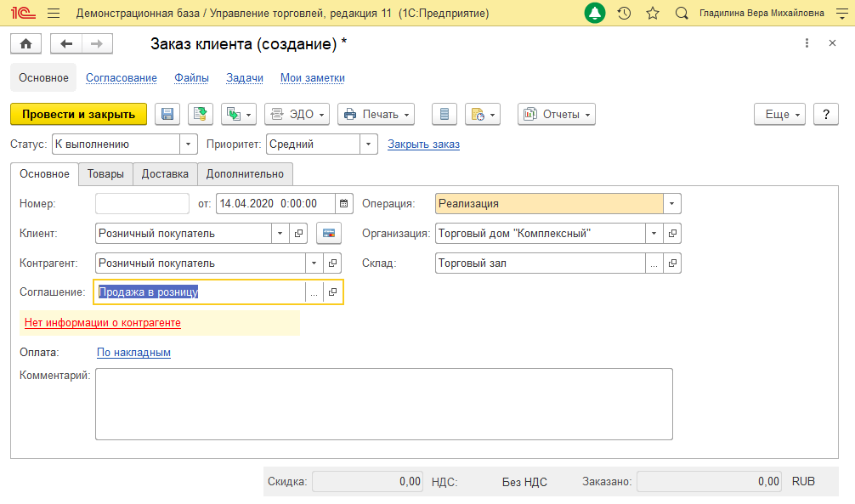Click the 1C logo icon
855x504 pixels.
[24, 13]
